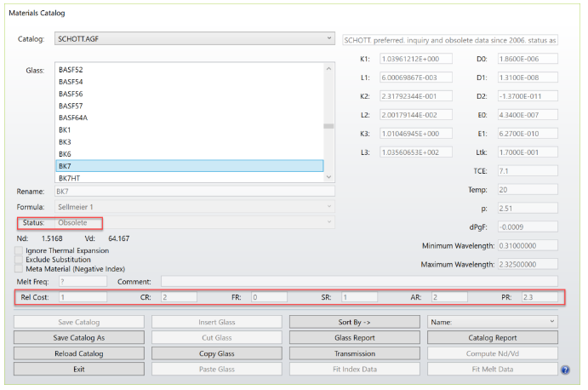Expand the Name: sort dropdown
Image resolution: width=588 pixels, height=390 pixels.
pyautogui.click(x=494, y=322)
